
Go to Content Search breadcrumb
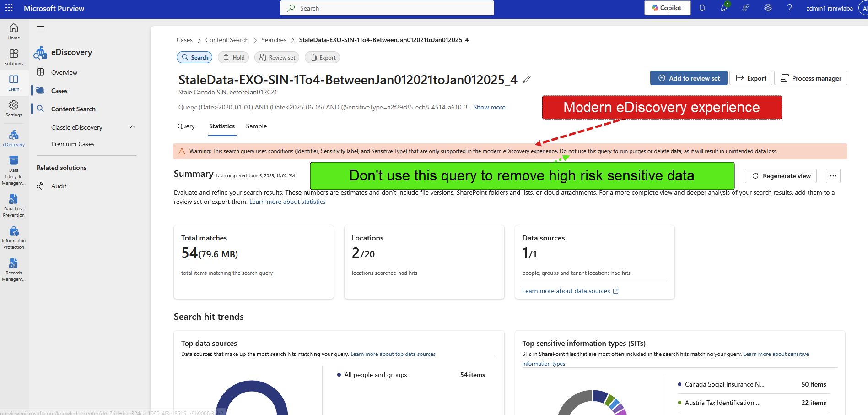pyautogui.click(x=227, y=40)
